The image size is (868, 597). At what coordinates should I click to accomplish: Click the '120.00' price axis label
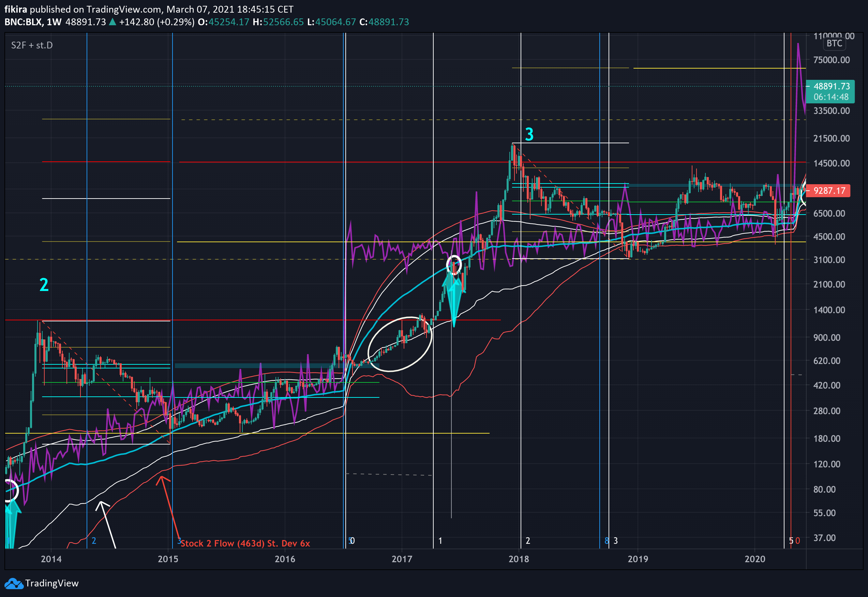click(827, 464)
